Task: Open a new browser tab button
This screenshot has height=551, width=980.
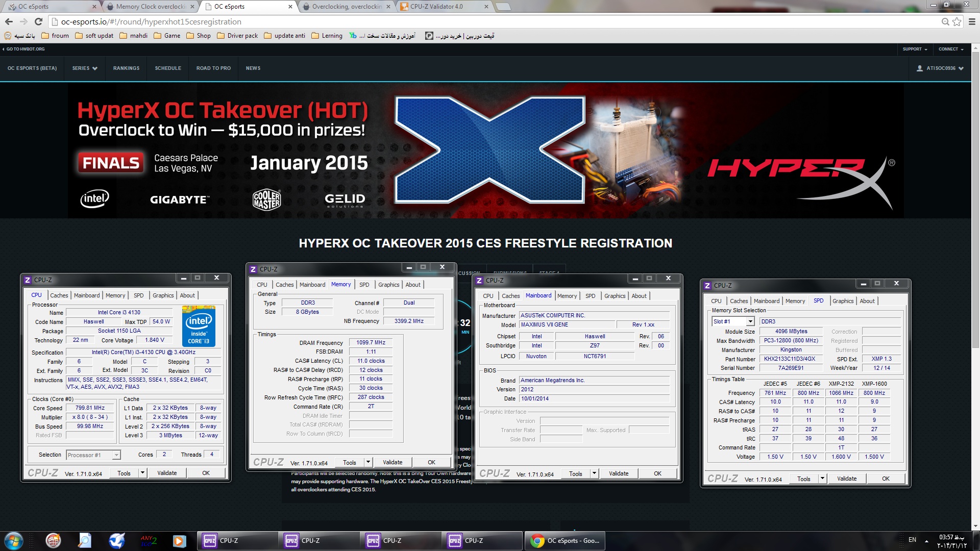Action: (503, 7)
